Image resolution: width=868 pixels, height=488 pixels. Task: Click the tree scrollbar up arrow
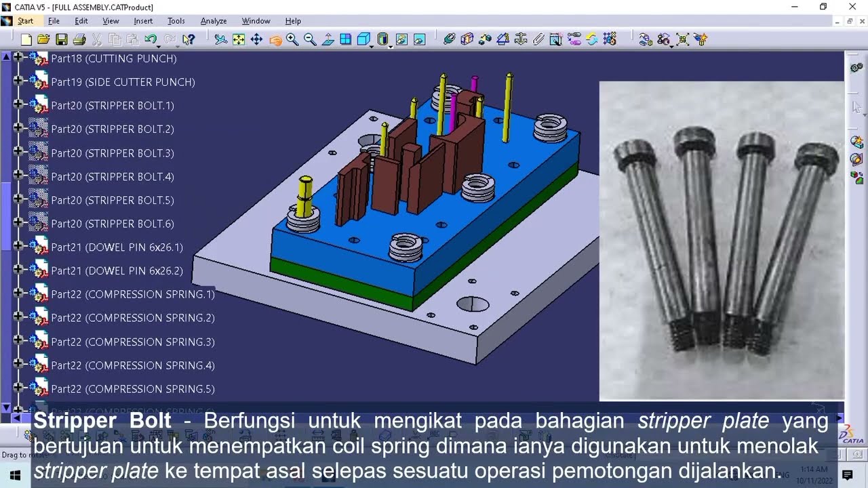coord(6,57)
